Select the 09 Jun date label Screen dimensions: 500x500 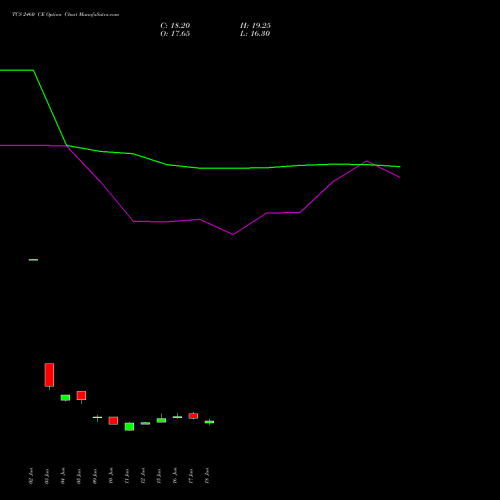click(95, 476)
